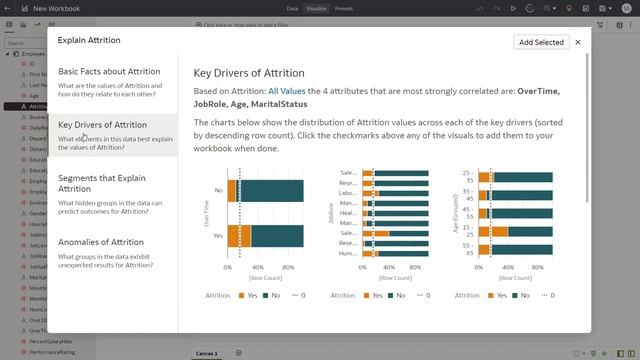This screenshot has height=360, width=640.
Task: Select the highlighted Attrition column
Action: 26,106
